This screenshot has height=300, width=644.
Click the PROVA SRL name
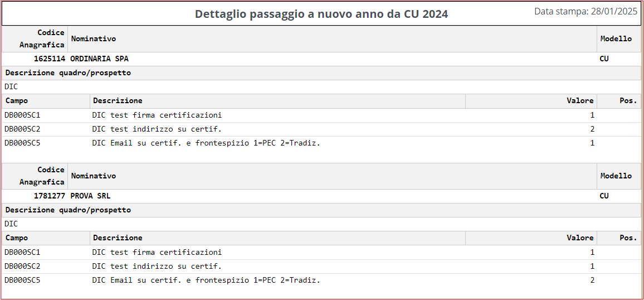coord(90,196)
